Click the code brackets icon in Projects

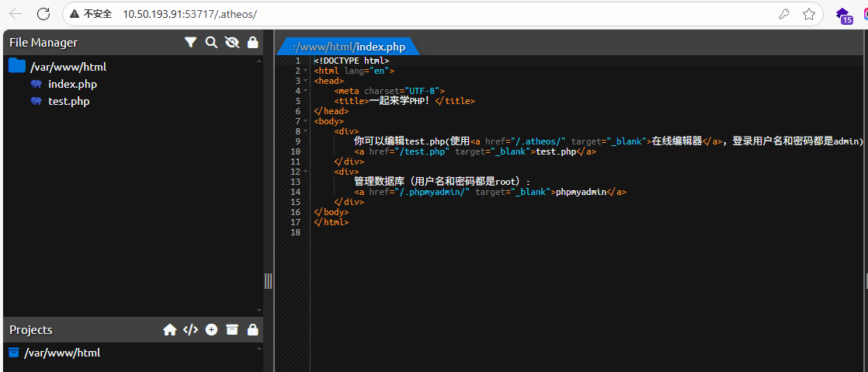click(x=190, y=330)
